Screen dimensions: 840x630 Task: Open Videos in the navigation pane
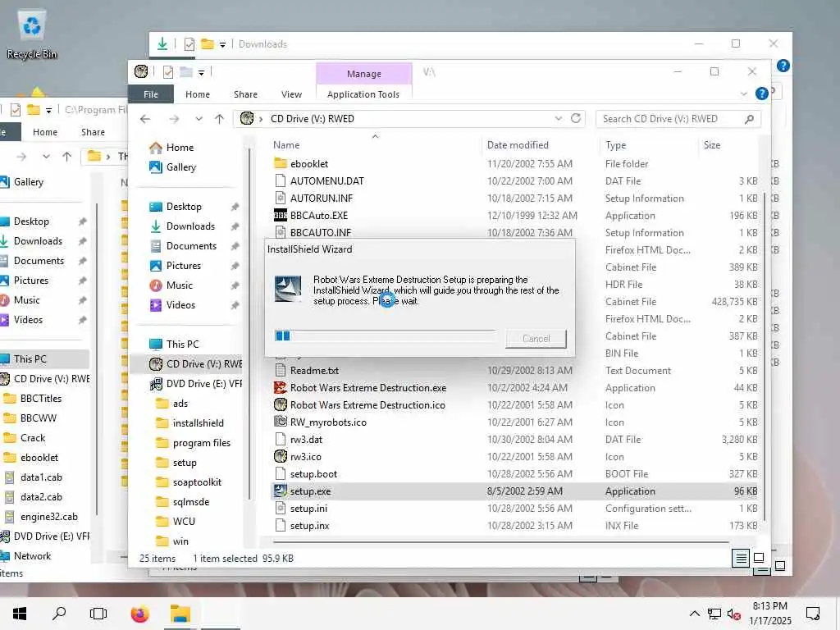[x=180, y=305]
